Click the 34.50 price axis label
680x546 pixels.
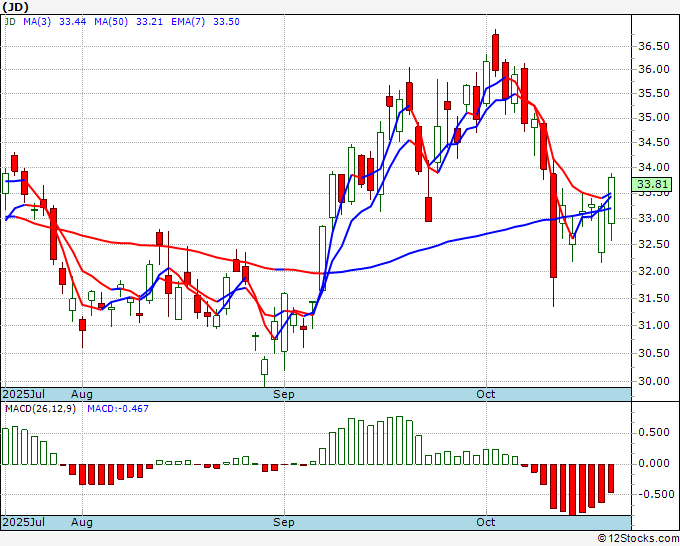pos(653,142)
